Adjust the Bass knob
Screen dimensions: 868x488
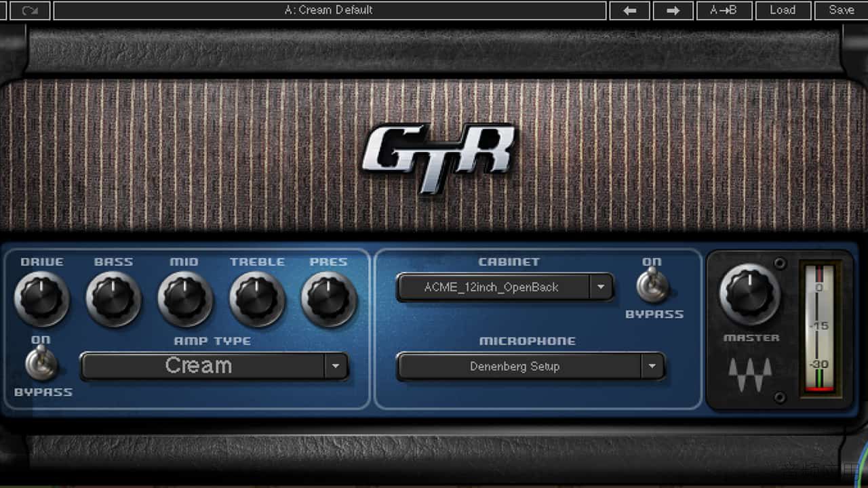[114, 298]
